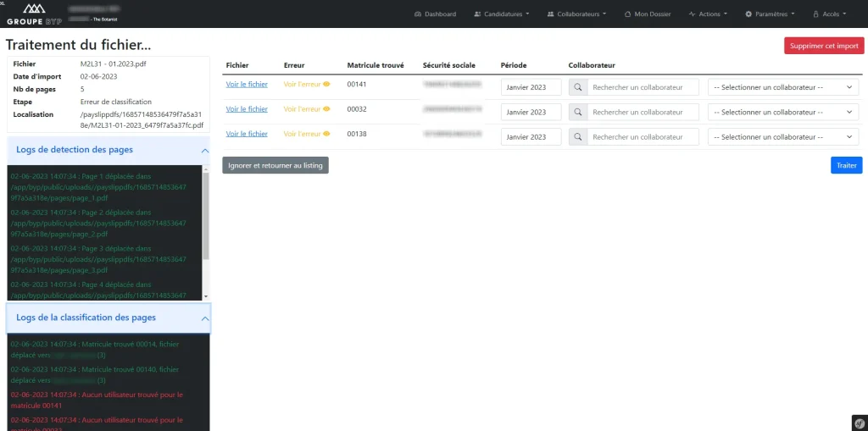The height and width of the screenshot is (431, 868).
Task: Click the detection logs scrollbar thumb
Action: pos(207,216)
